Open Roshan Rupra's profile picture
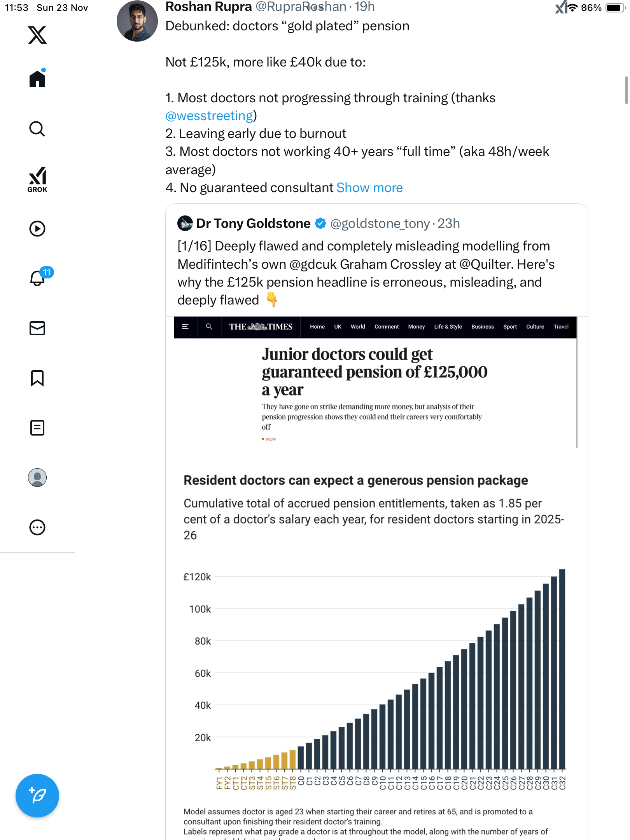 pos(137,21)
